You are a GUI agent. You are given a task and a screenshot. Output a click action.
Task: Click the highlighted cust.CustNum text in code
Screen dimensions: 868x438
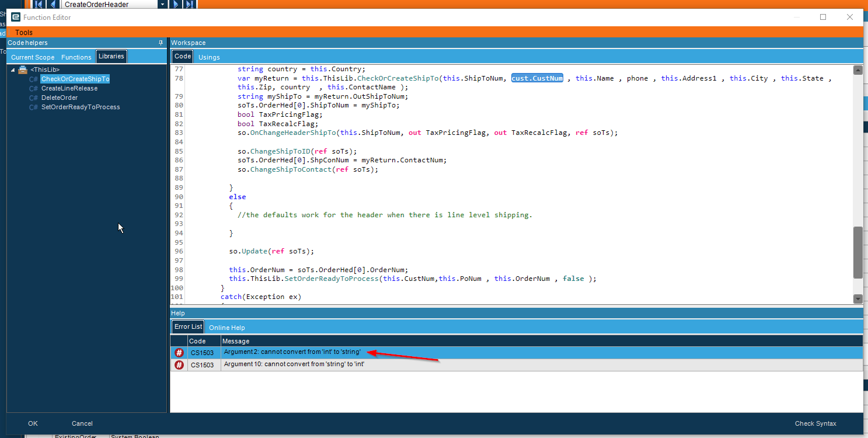point(537,78)
